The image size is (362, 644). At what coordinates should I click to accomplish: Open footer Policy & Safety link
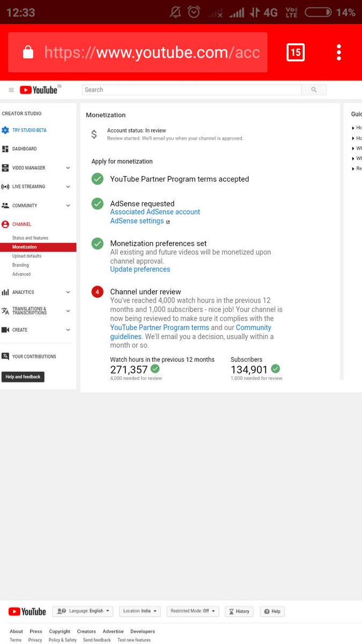[x=63, y=640]
